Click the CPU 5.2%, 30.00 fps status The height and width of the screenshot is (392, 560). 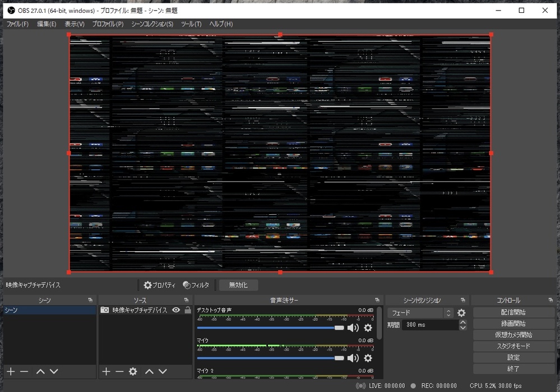click(496, 386)
